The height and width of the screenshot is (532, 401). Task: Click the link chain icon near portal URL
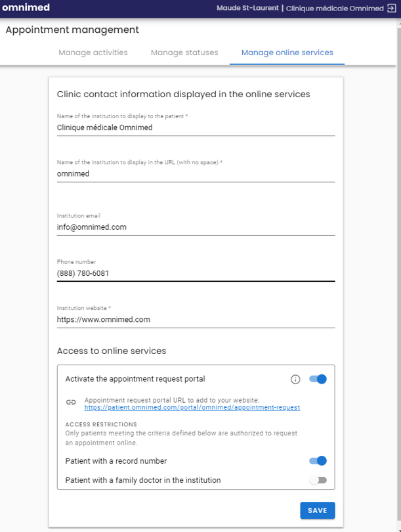coord(71,403)
